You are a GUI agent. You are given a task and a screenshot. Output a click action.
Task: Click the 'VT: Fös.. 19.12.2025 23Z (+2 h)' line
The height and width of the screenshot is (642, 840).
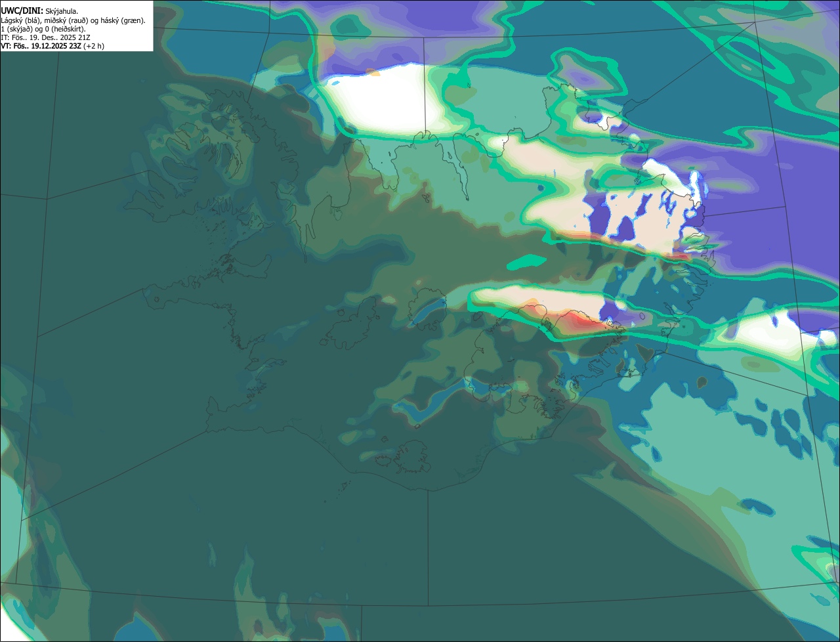[x=52, y=46]
